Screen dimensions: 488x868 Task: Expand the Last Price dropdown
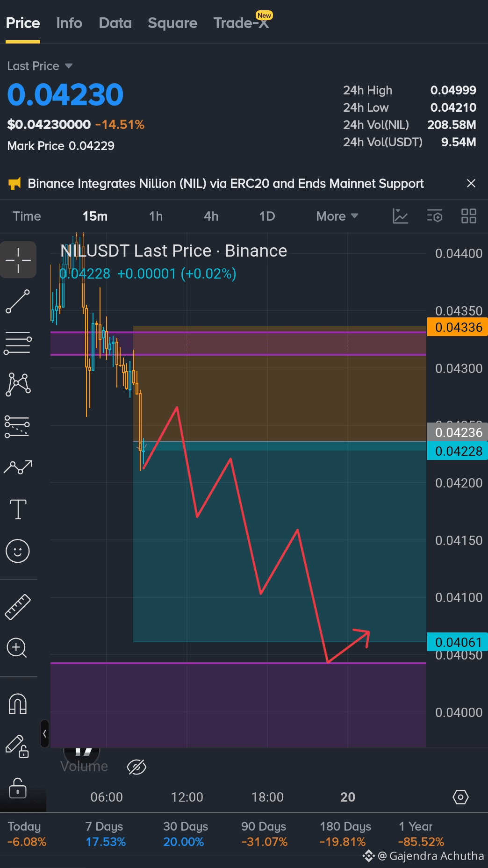pos(40,66)
